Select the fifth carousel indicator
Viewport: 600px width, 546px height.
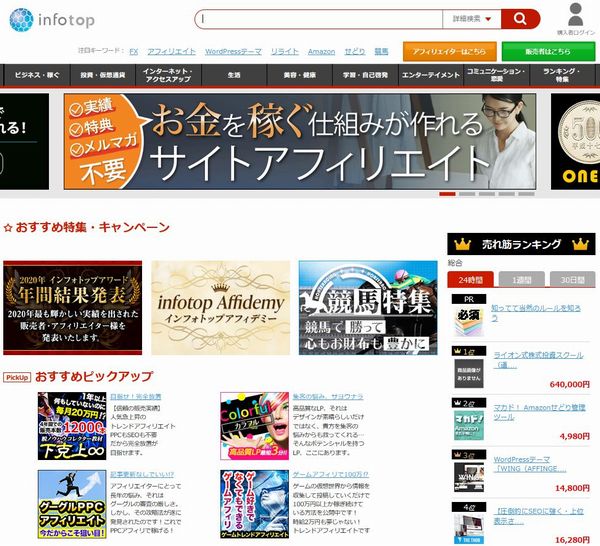527,194
